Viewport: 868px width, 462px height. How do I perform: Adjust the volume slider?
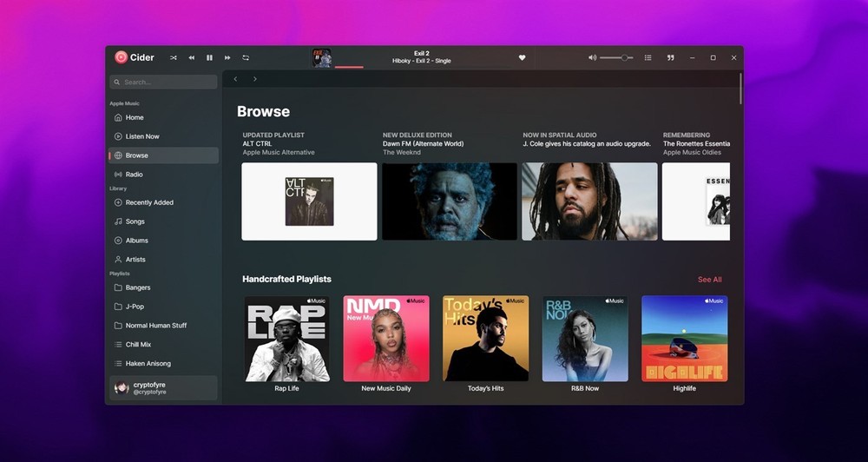[616, 57]
